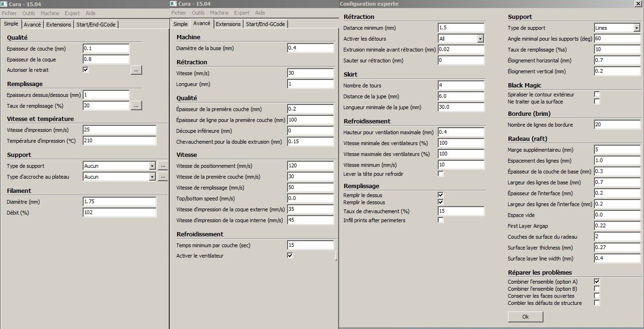Click the '...' button beside Autoriser le retrait
Screen dimensions: 644x329
coord(136,70)
